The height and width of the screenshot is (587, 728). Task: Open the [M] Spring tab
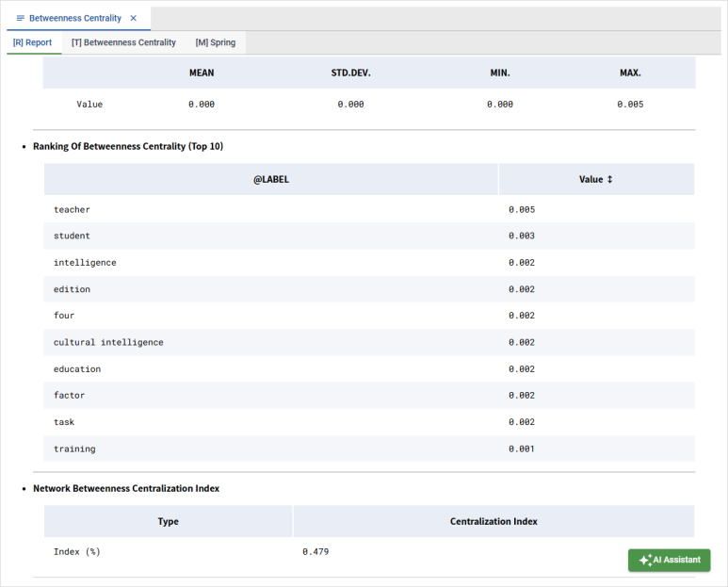[216, 42]
